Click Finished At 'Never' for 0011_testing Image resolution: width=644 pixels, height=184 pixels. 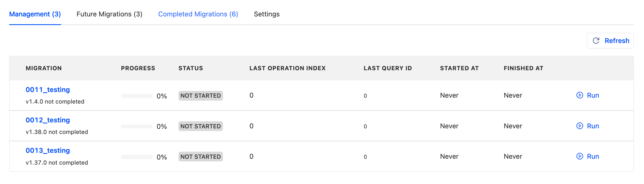point(513,95)
